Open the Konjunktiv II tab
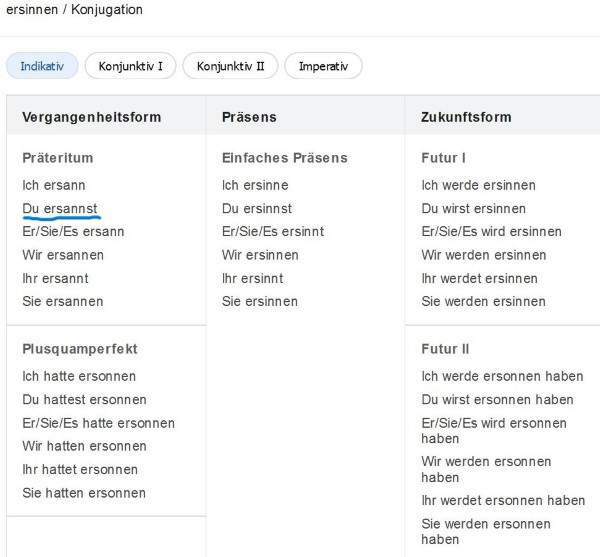 230,66
